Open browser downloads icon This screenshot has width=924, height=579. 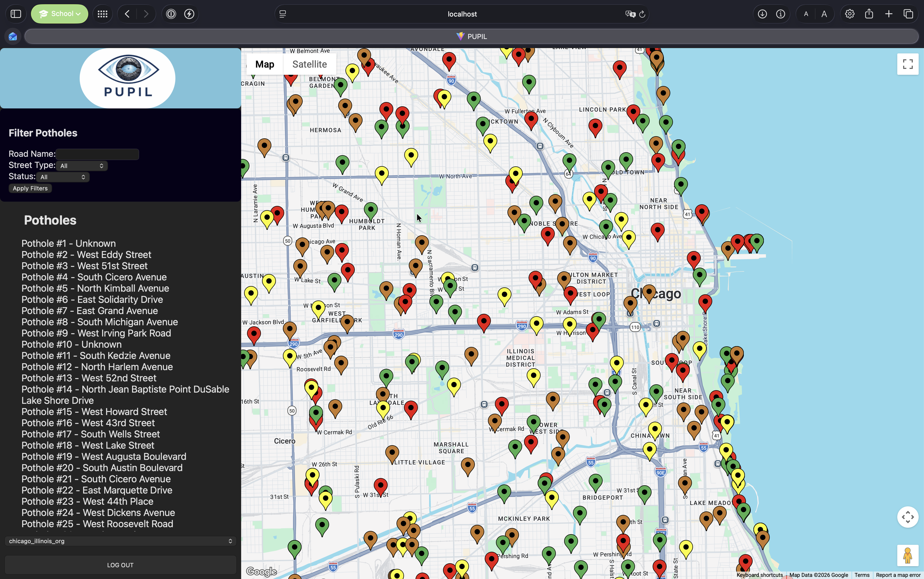tap(762, 14)
